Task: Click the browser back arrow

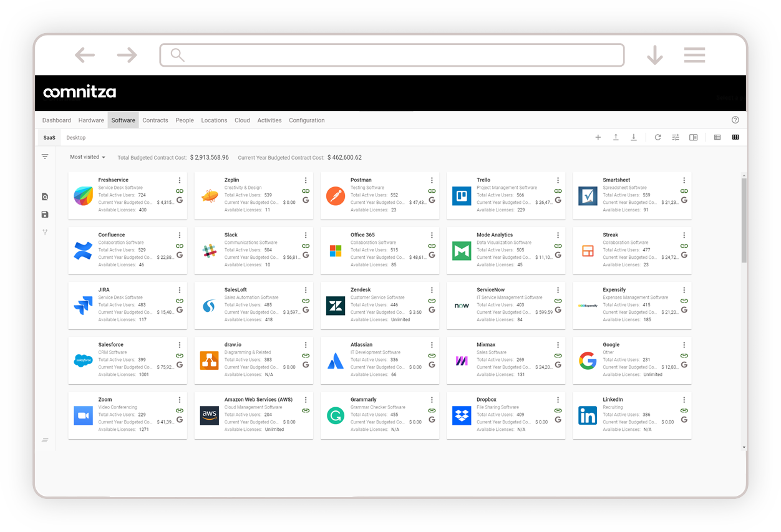Action: pyautogui.click(x=85, y=55)
